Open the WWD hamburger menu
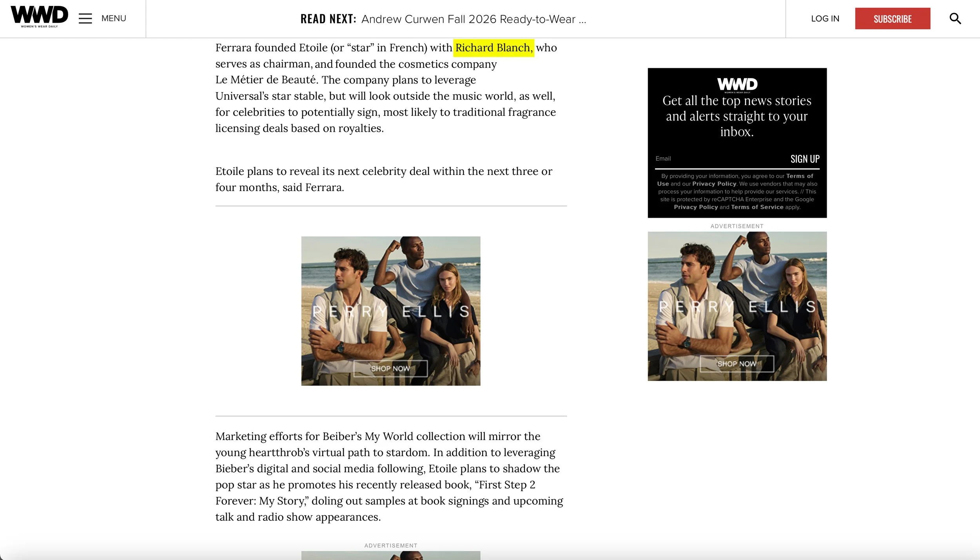980x560 pixels. click(x=85, y=18)
